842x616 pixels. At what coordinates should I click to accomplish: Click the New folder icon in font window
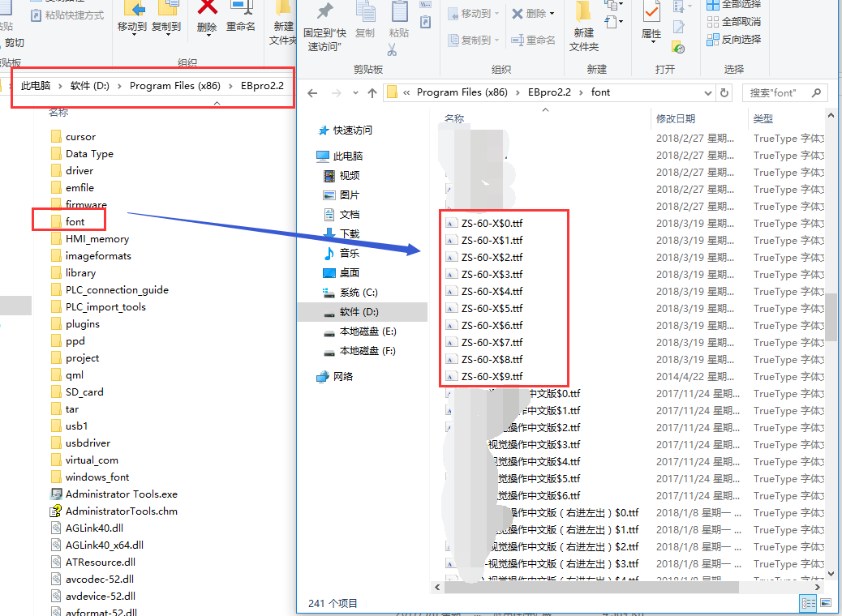point(583,13)
